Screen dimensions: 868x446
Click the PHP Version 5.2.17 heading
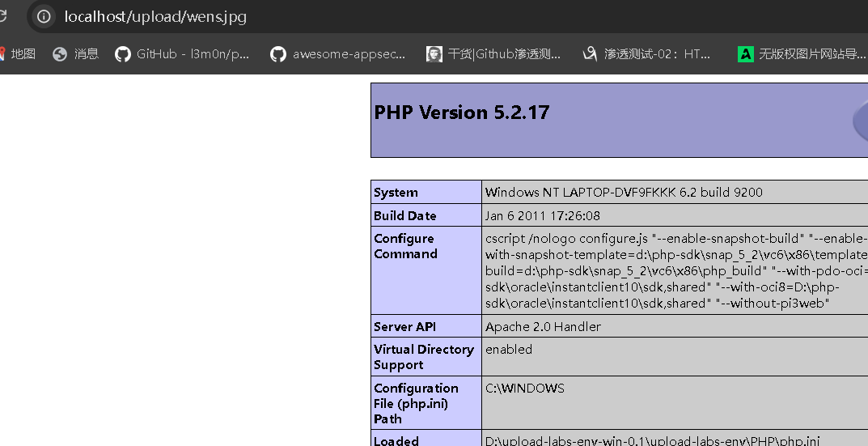point(462,113)
